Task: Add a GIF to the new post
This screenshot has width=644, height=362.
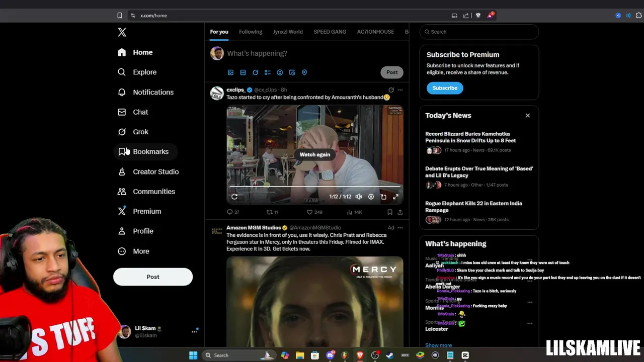Action: click(x=243, y=72)
